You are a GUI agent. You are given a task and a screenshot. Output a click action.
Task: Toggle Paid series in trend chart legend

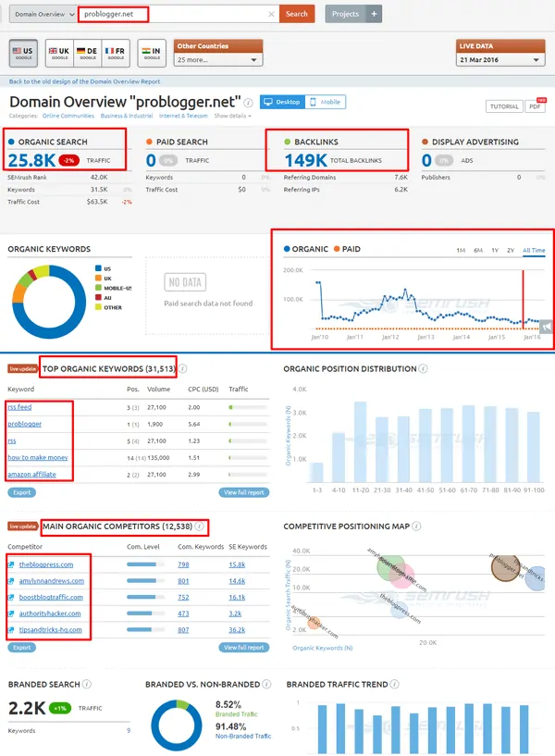[x=347, y=249]
